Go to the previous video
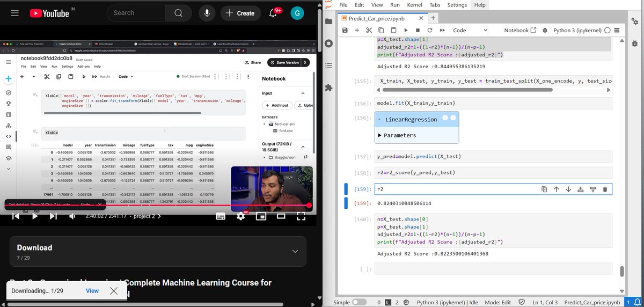The height and width of the screenshot is (307, 644). tap(16, 216)
